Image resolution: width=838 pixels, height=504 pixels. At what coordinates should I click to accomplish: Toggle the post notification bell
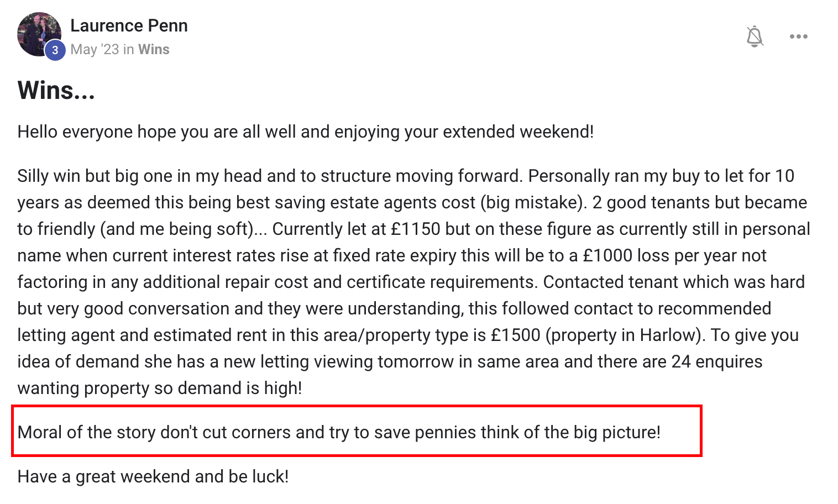point(755,36)
